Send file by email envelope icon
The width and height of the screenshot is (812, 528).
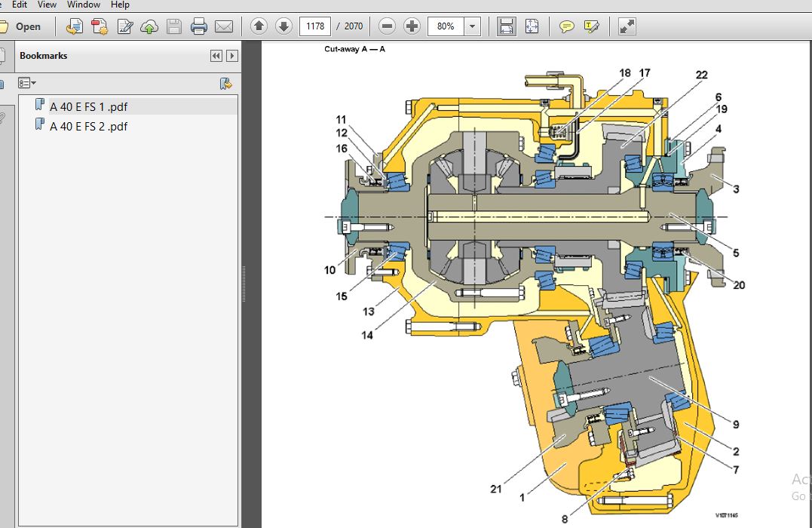224,26
